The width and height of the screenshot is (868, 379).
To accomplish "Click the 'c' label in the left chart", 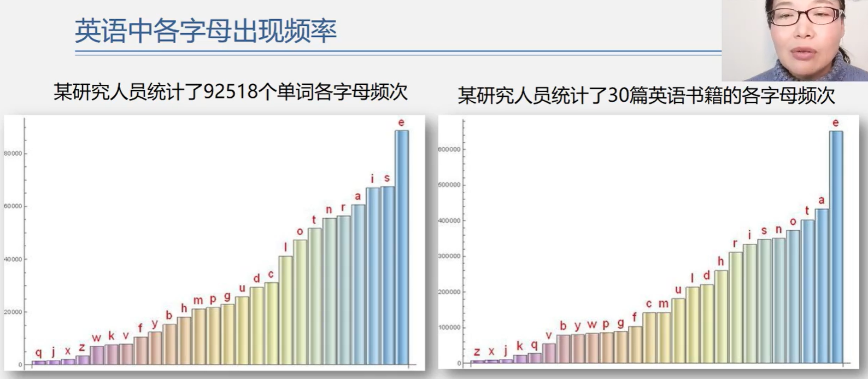I will coord(271,274).
